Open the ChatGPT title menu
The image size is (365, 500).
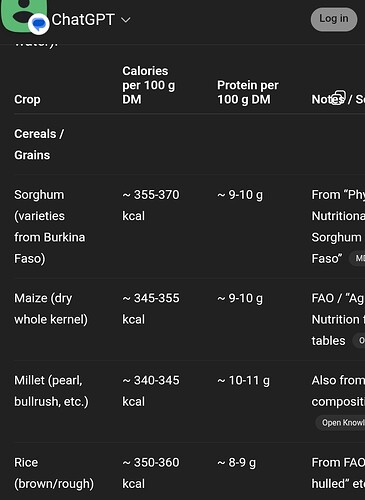(x=83, y=20)
